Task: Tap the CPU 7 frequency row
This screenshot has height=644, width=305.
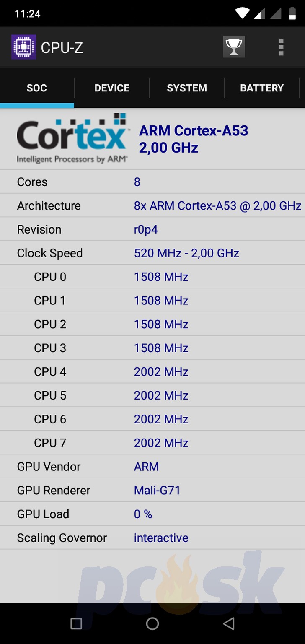Action: pos(152,443)
